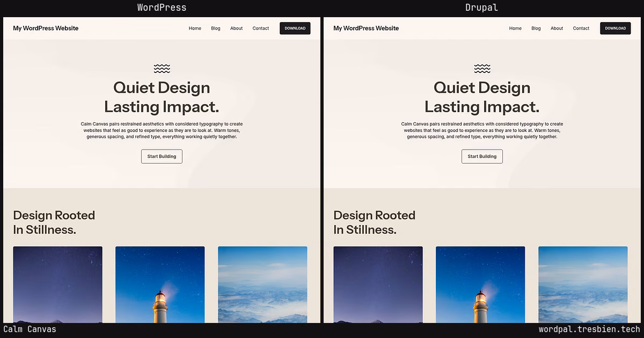Click 'wordpal.tresbien.tech' text in bottom bar
This screenshot has height=338, width=644.
click(589, 329)
